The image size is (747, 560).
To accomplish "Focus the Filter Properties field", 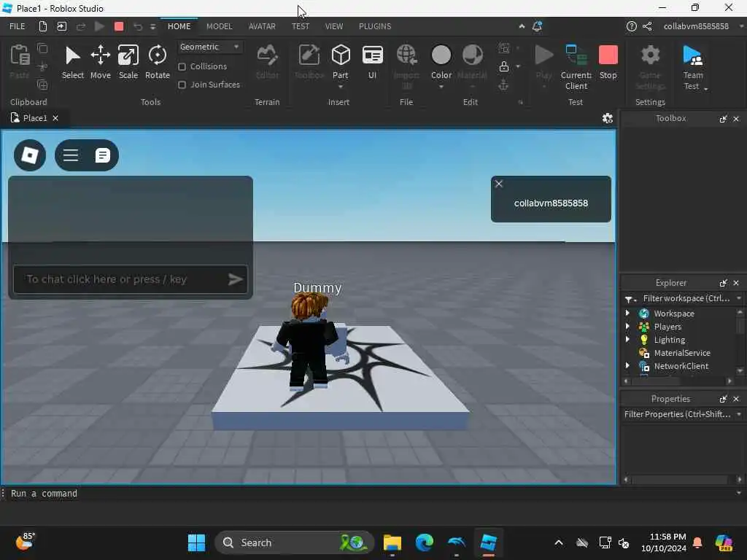I will click(x=678, y=414).
